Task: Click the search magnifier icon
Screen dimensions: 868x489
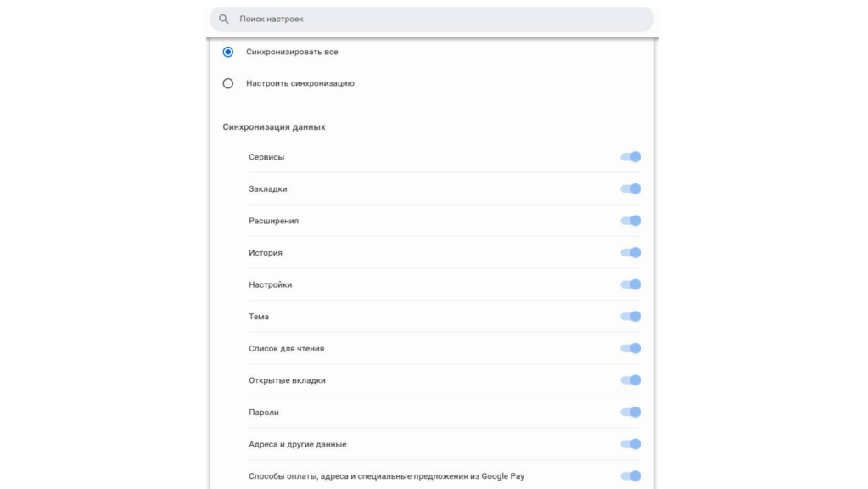Action: point(224,19)
